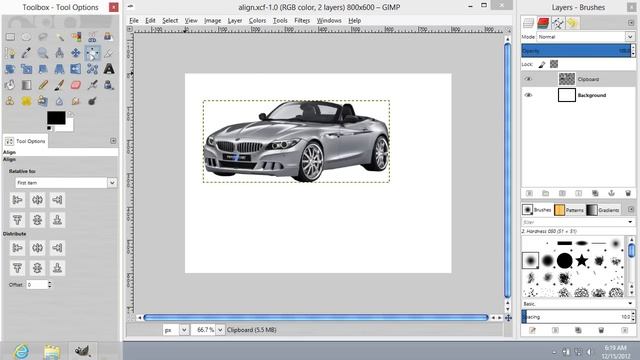
Task: Open the layer Mode 'Normal' dropdown
Action: coord(585,37)
